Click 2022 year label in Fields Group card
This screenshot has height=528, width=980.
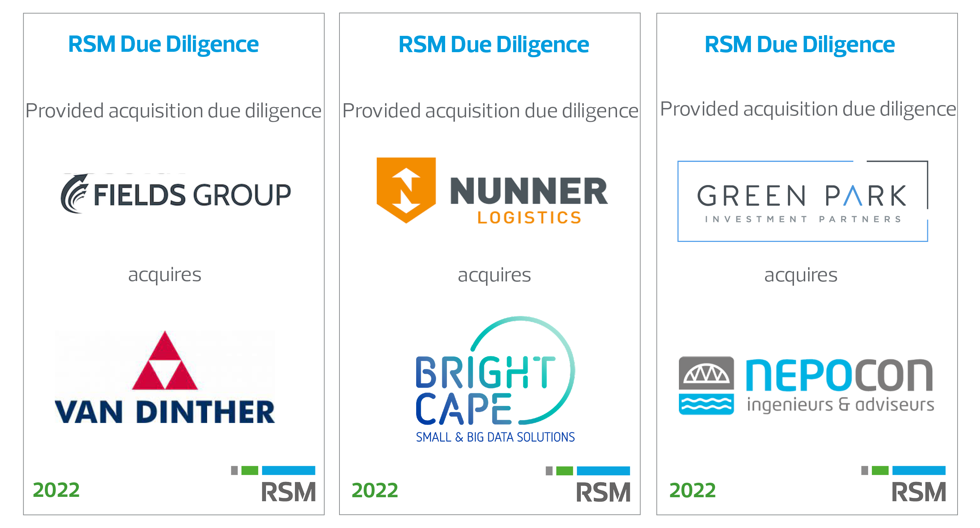coord(56,490)
